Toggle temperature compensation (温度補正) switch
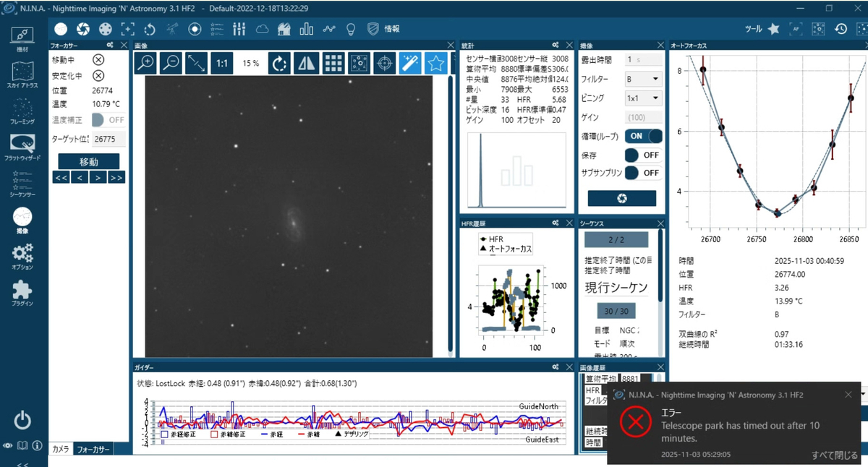This screenshot has width=868, height=467. pyautogui.click(x=109, y=120)
